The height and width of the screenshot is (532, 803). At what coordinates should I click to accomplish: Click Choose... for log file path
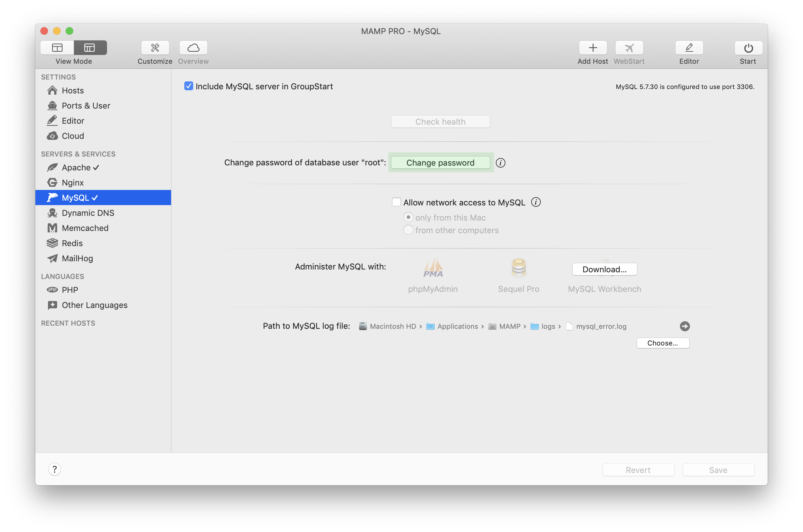click(663, 343)
